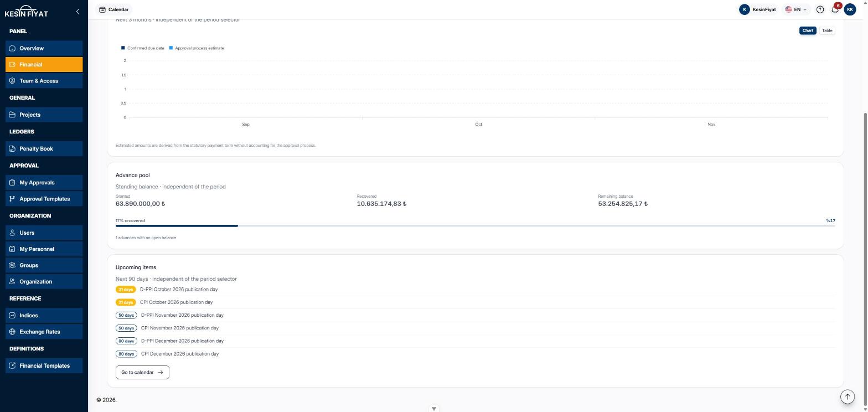Open Groups in the sidebar

click(x=44, y=265)
